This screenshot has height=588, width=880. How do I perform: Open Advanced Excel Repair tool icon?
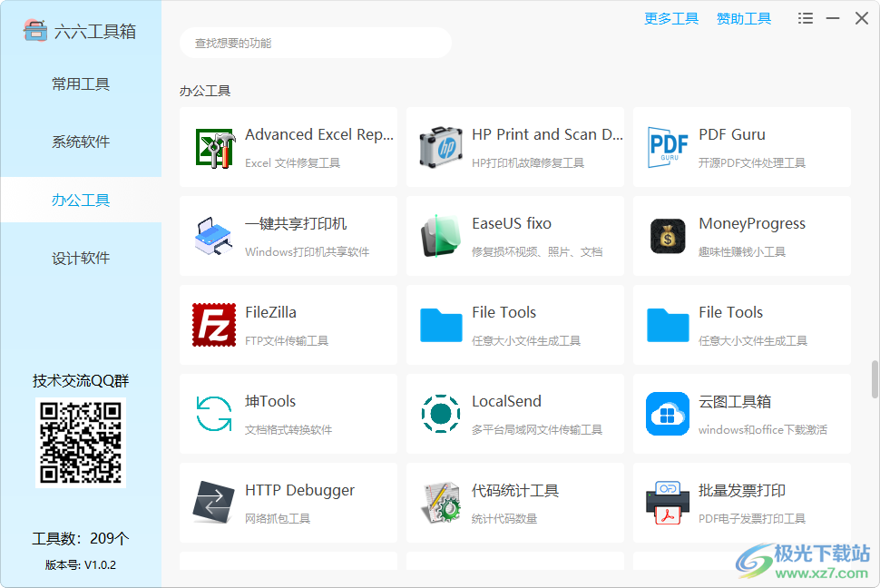pos(215,148)
